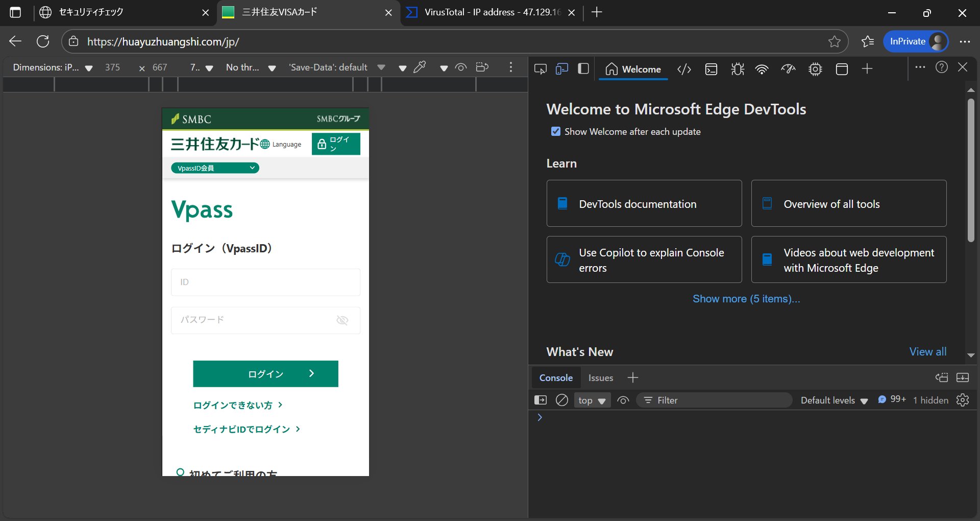This screenshot has height=521, width=980.
Task: Collapse the quick view drawer
Action: (x=963, y=377)
